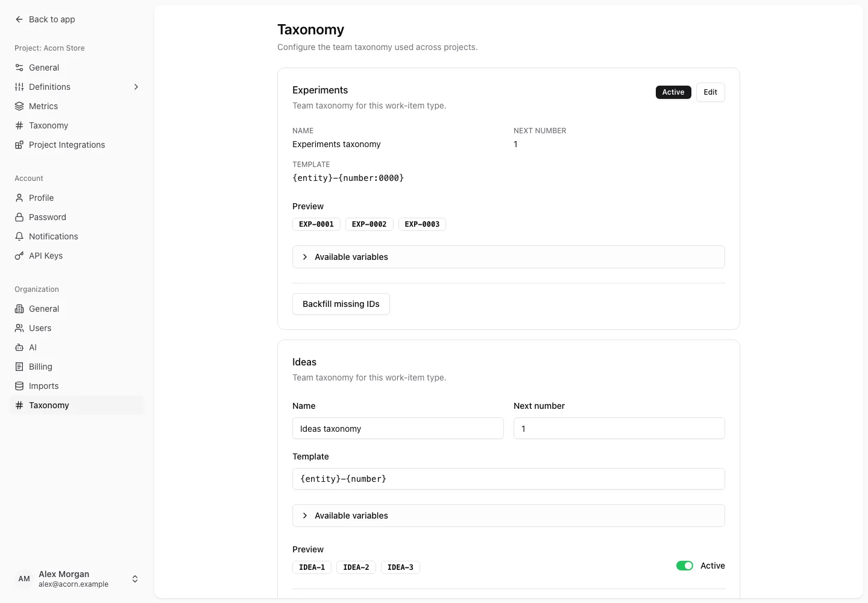Click the back arrow icon beside Back to app

(19, 19)
